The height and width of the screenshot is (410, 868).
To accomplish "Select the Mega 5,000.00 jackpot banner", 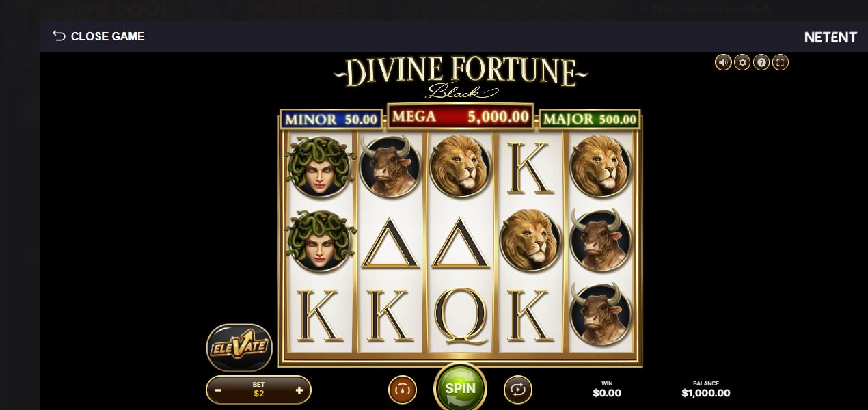I will (x=461, y=116).
